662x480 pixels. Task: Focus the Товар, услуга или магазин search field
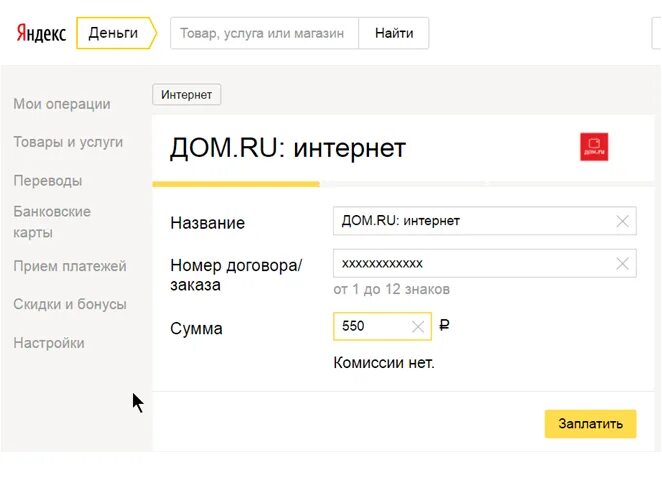(264, 33)
